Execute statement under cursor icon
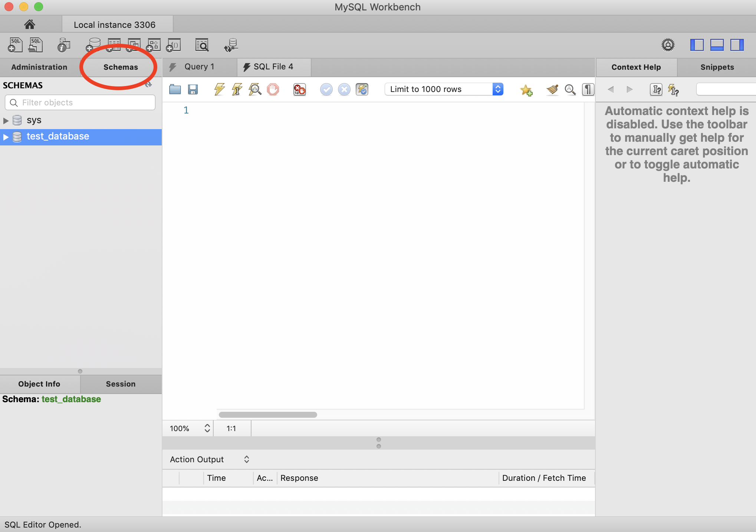The height and width of the screenshot is (532, 756). coord(237,89)
